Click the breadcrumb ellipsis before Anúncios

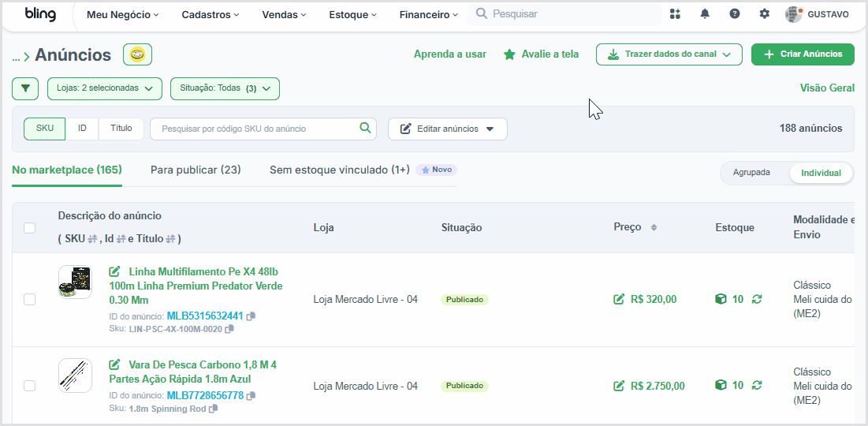point(16,57)
